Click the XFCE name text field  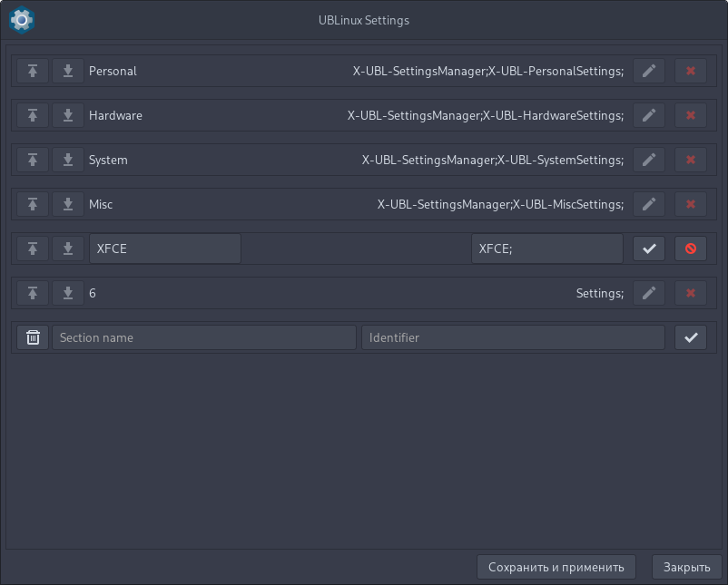point(164,249)
